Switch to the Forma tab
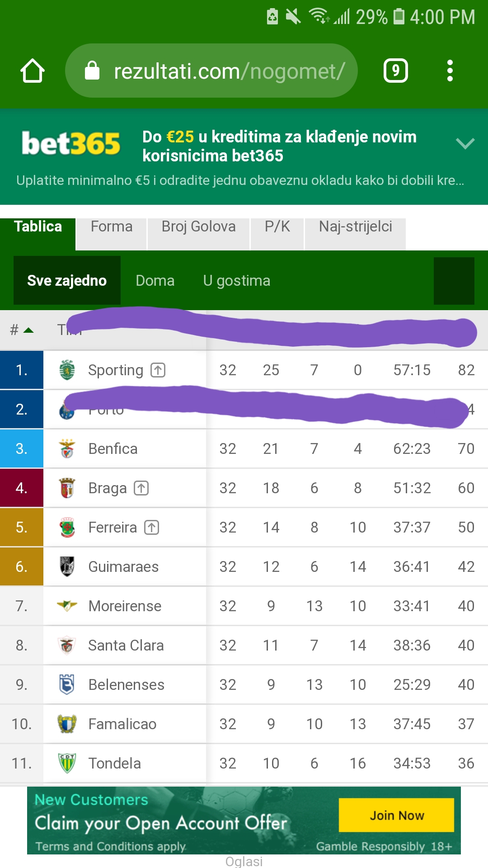This screenshot has width=488, height=868. pos(112,226)
